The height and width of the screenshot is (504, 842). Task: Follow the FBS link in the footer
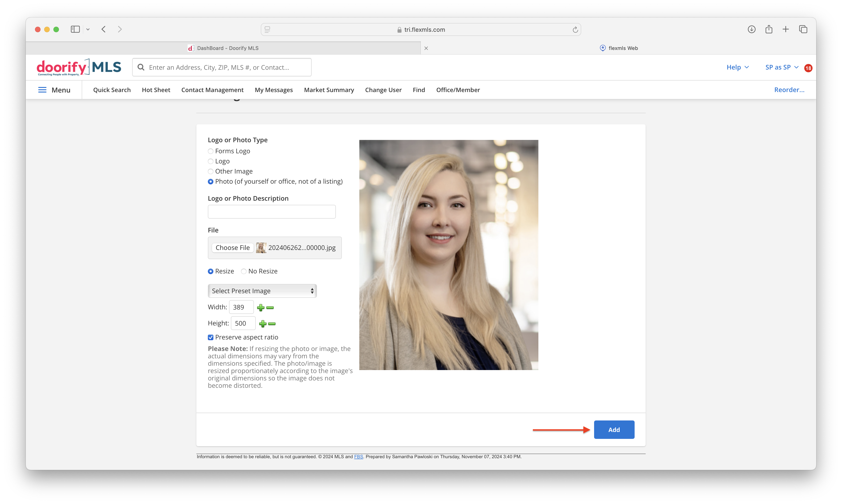point(358,457)
